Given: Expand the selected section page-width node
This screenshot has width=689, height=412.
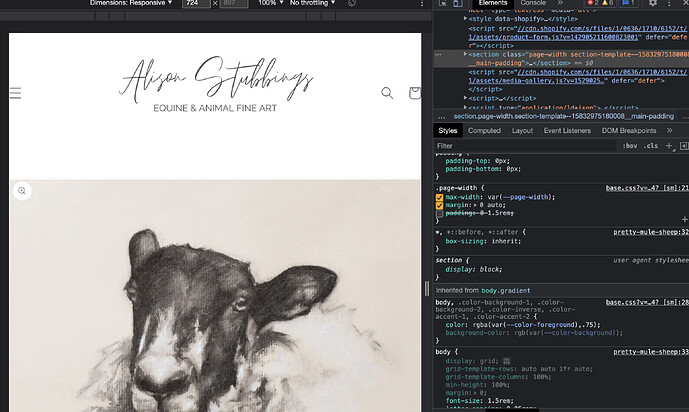Looking at the screenshot, I should tap(465, 54).
